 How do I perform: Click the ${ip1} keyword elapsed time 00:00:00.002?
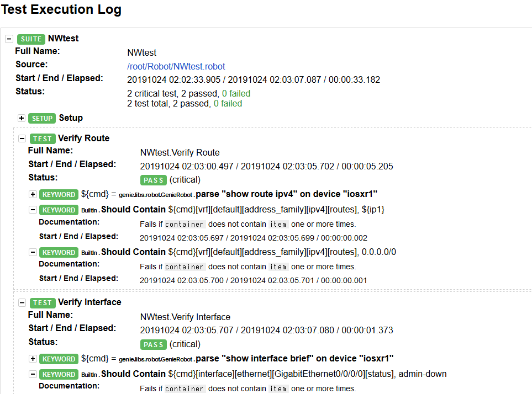pos(344,238)
